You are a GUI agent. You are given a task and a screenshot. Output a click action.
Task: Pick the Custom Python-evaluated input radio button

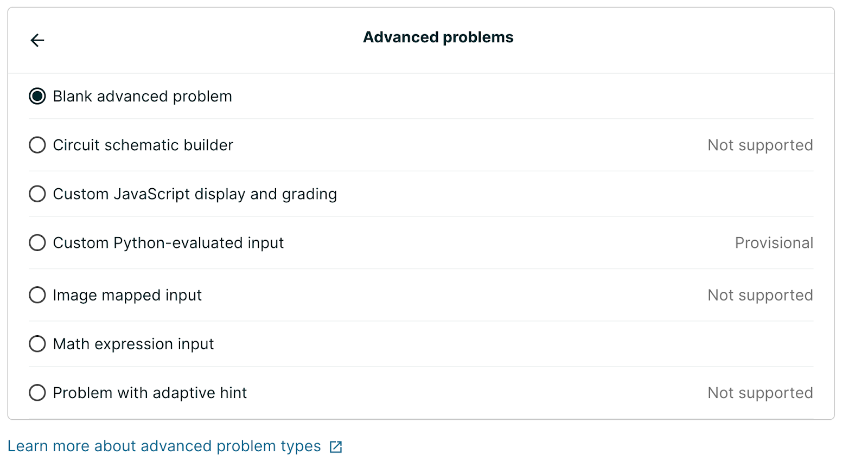(37, 243)
